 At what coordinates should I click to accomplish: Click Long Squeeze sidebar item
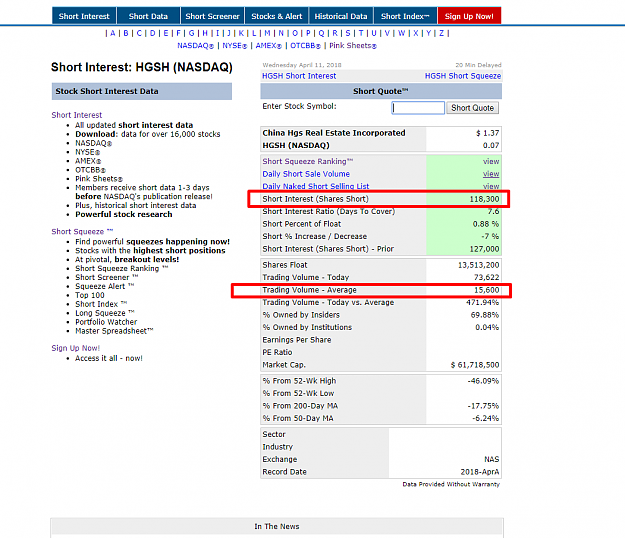point(105,313)
